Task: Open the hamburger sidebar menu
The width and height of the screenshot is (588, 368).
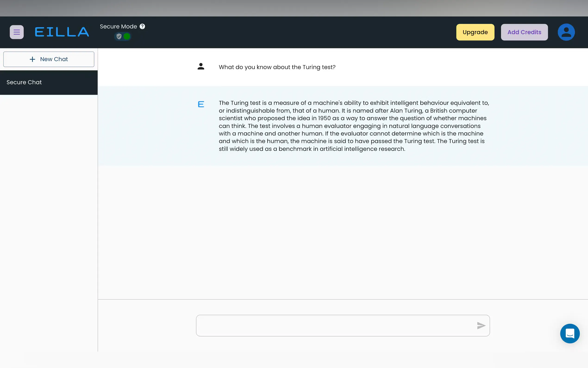Action: [x=16, y=32]
